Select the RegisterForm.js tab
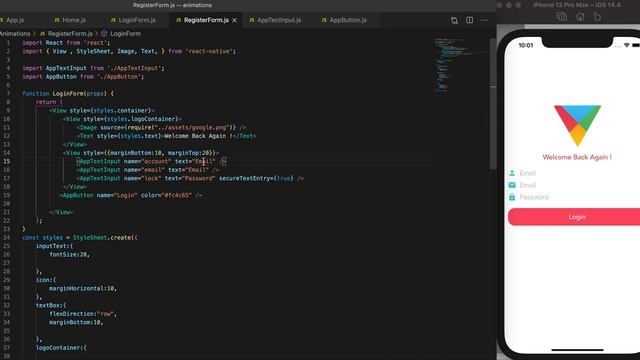The image size is (640, 360). pyautogui.click(x=206, y=20)
